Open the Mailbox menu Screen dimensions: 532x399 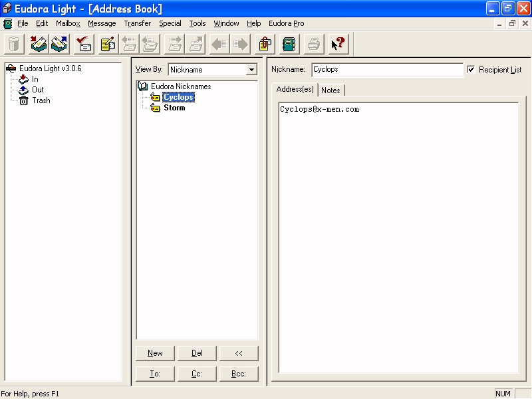coord(68,23)
